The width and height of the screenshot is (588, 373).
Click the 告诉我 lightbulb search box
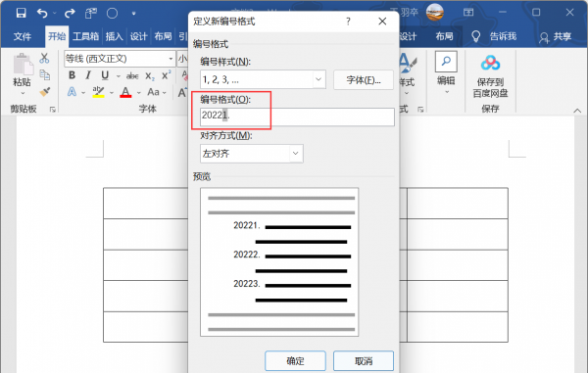click(494, 36)
